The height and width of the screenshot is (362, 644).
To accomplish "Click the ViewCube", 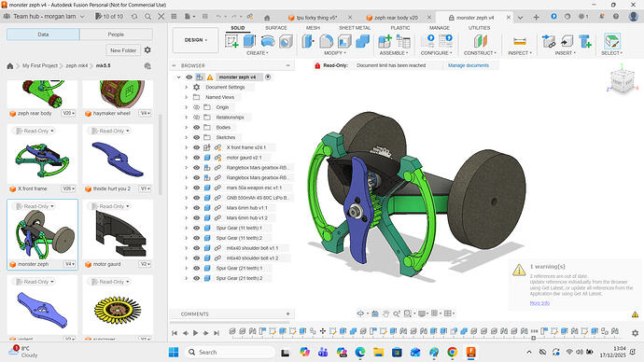I will click(x=622, y=82).
